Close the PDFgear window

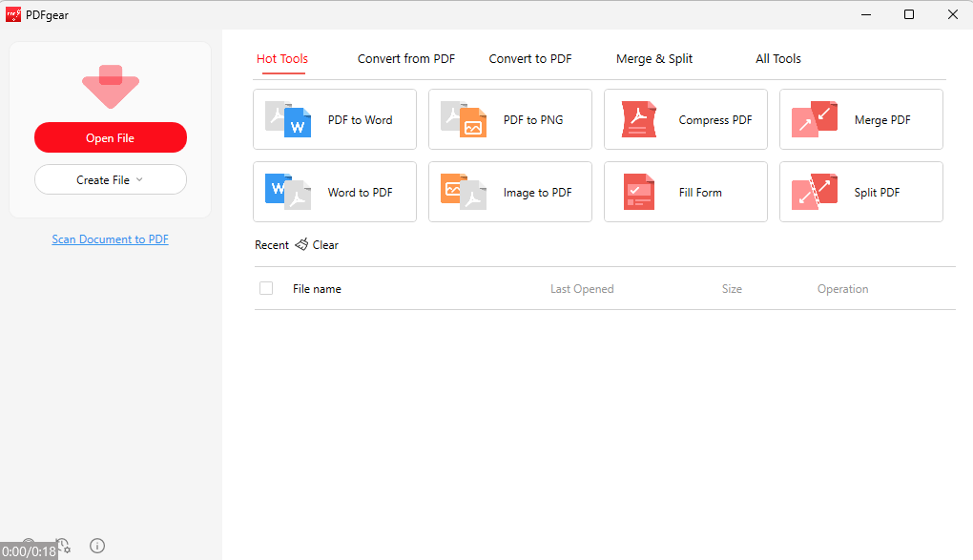(x=953, y=14)
